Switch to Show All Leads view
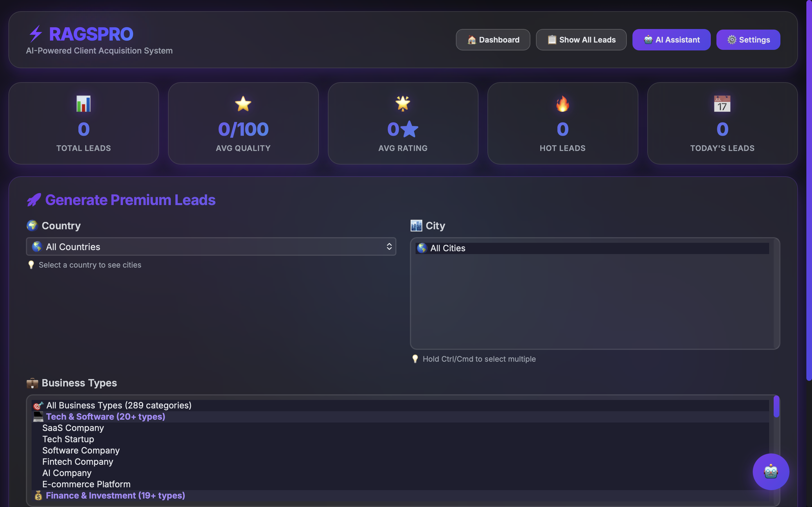The height and width of the screenshot is (507, 812). pos(581,40)
